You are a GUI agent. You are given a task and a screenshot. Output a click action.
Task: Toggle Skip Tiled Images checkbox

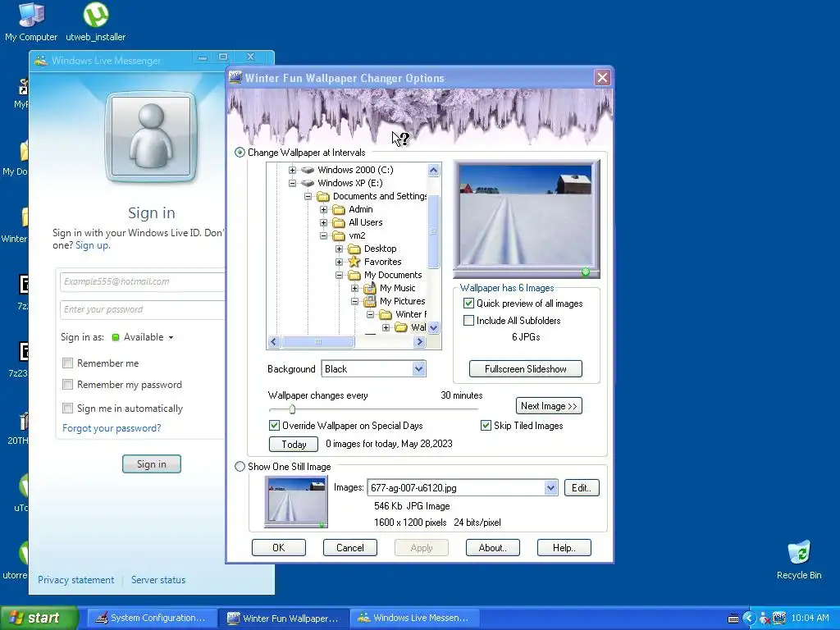[x=486, y=426]
